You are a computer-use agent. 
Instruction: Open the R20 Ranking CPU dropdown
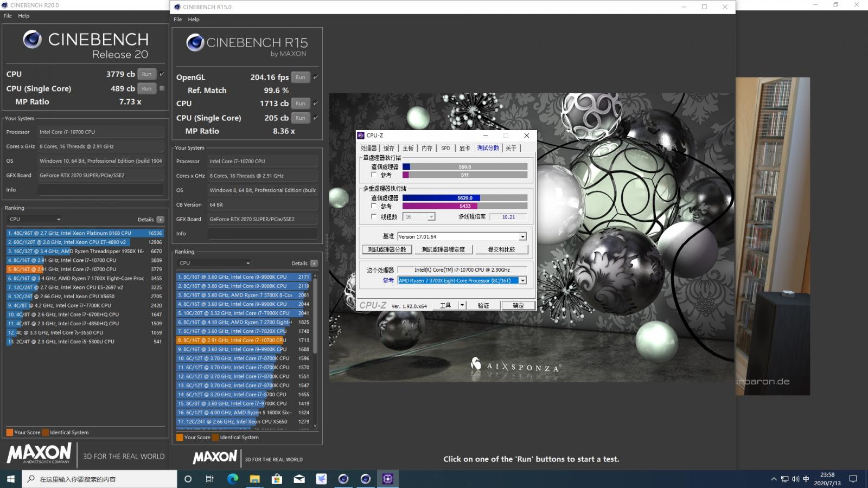tap(35, 220)
